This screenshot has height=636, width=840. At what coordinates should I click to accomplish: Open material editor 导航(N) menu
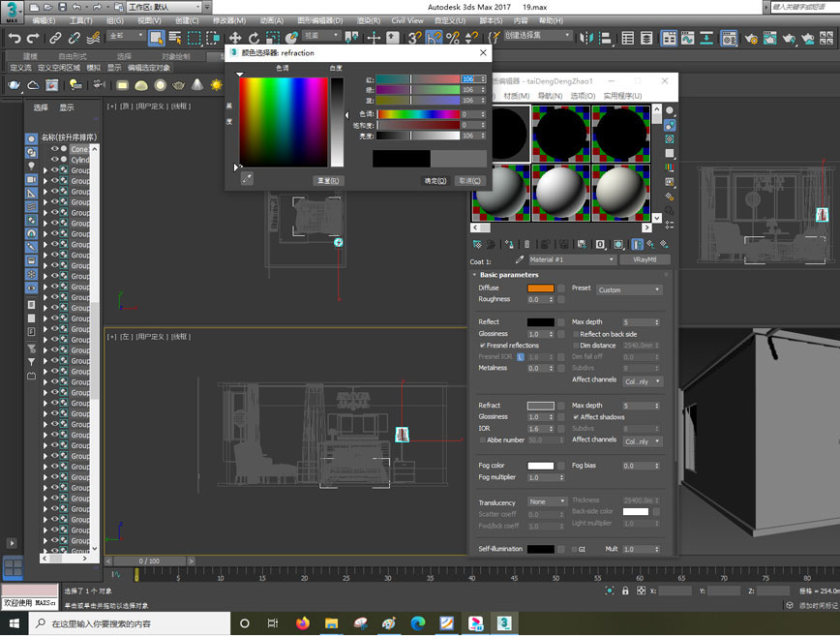tap(550, 96)
